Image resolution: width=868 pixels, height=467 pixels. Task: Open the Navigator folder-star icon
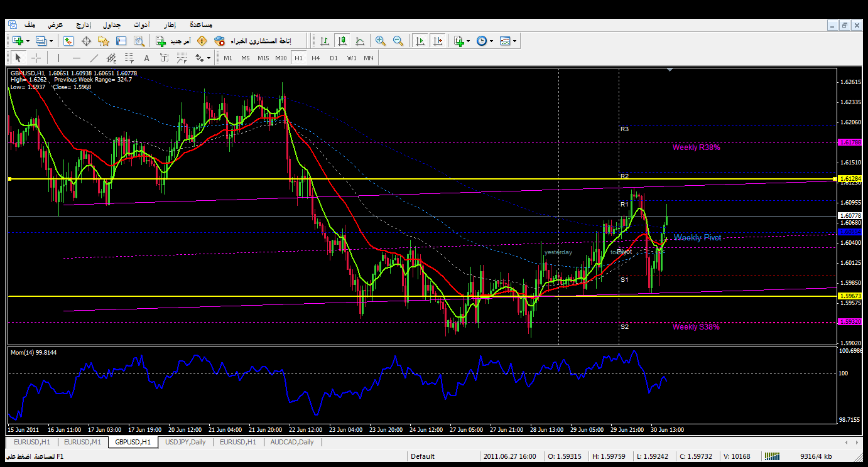click(104, 41)
